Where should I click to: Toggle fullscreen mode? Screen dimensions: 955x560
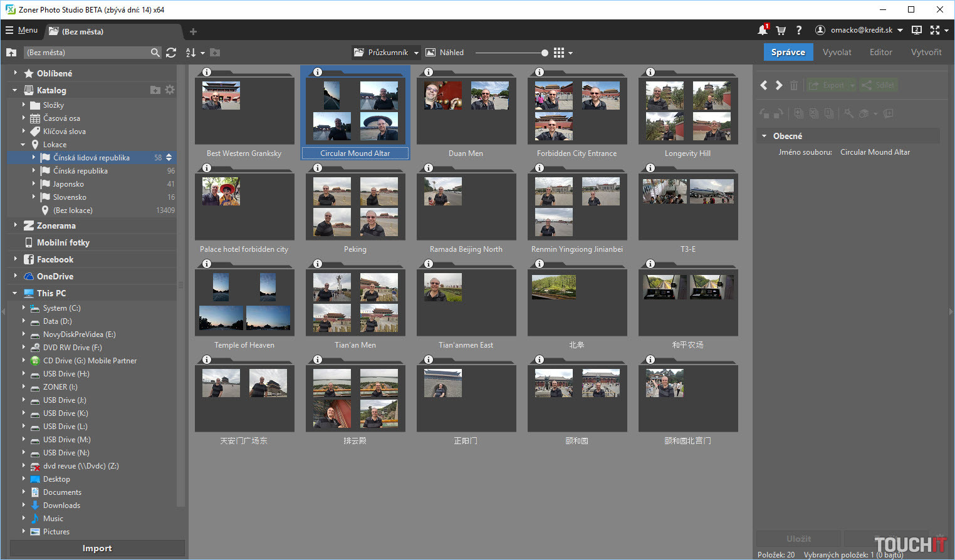(935, 30)
